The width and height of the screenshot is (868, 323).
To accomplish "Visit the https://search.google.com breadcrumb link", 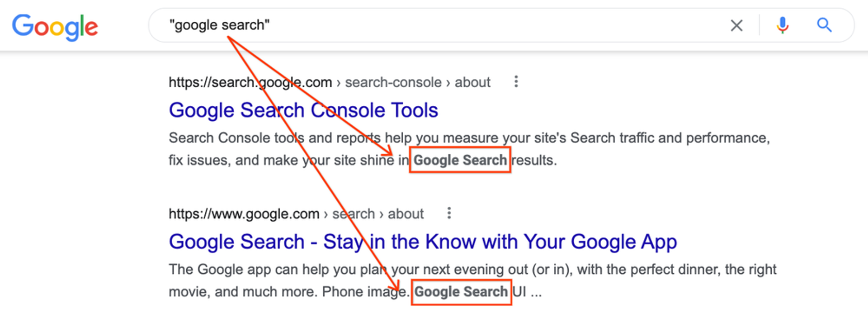I will [250, 82].
